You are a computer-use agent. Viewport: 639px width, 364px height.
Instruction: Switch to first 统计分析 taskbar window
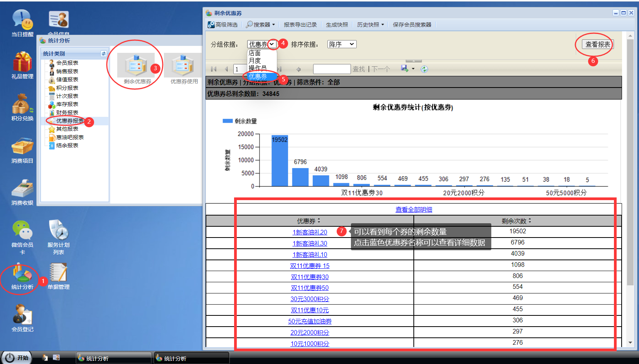114,358
